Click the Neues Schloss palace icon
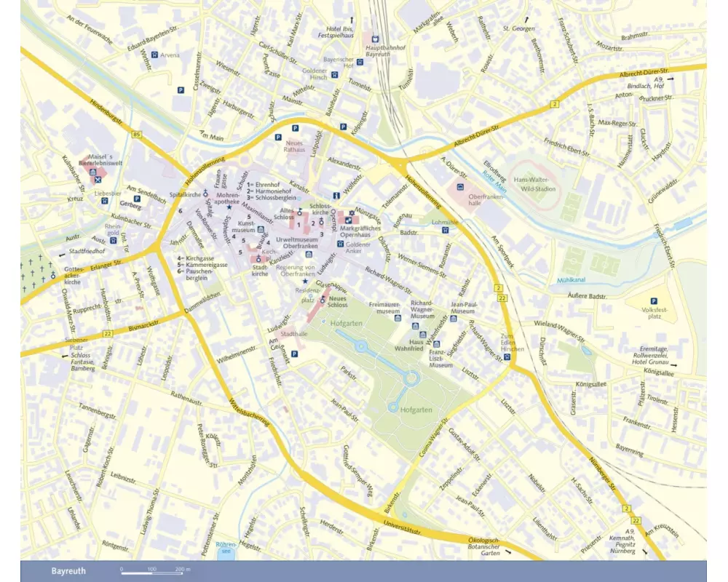This screenshot has width=728, height=582. pos(322,299)
